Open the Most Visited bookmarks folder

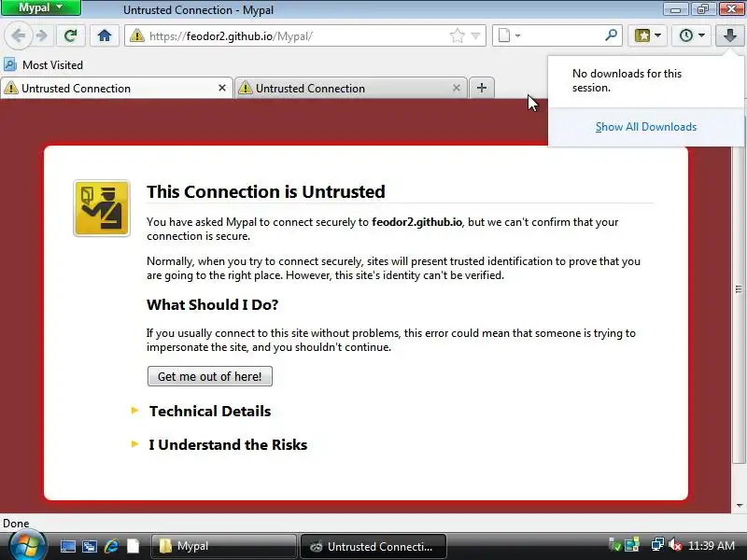pyautogui.click(x=43, y=64)
